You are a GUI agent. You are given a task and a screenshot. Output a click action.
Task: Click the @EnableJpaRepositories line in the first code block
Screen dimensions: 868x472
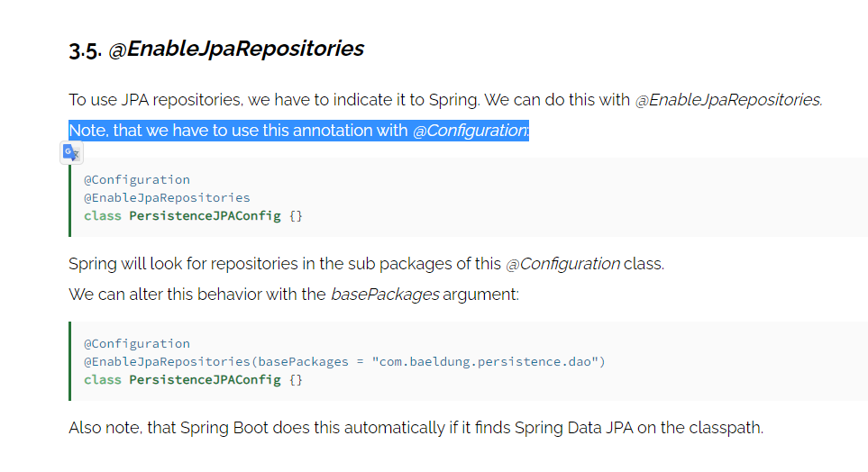pyautogui.click(x=167, y=197)
